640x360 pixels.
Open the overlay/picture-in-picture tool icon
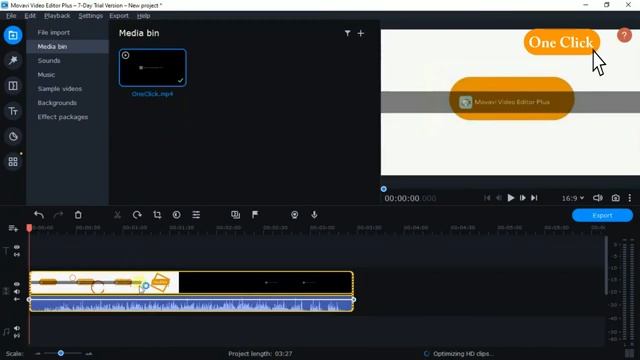(236, 215)
